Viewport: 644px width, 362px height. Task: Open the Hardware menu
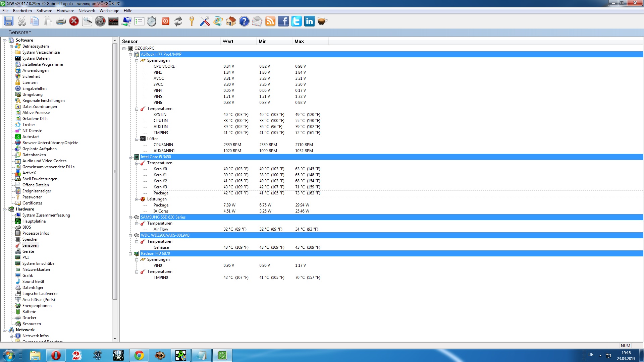(65, 11)
